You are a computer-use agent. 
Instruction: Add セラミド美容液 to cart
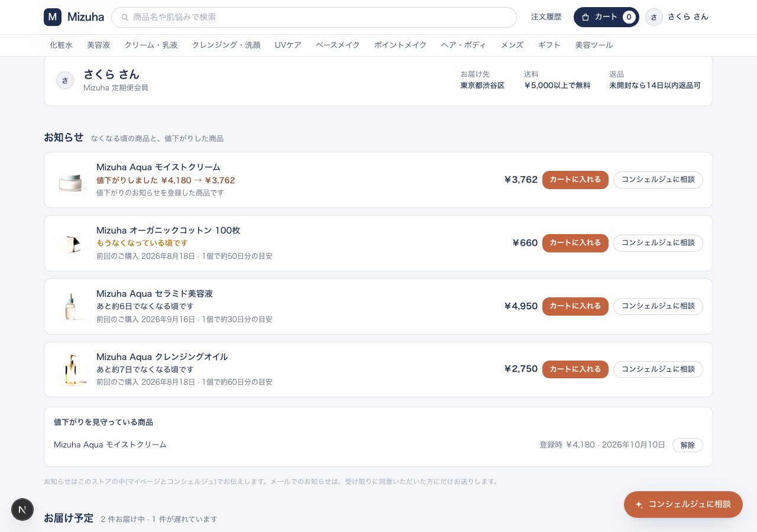pos(575,306)
